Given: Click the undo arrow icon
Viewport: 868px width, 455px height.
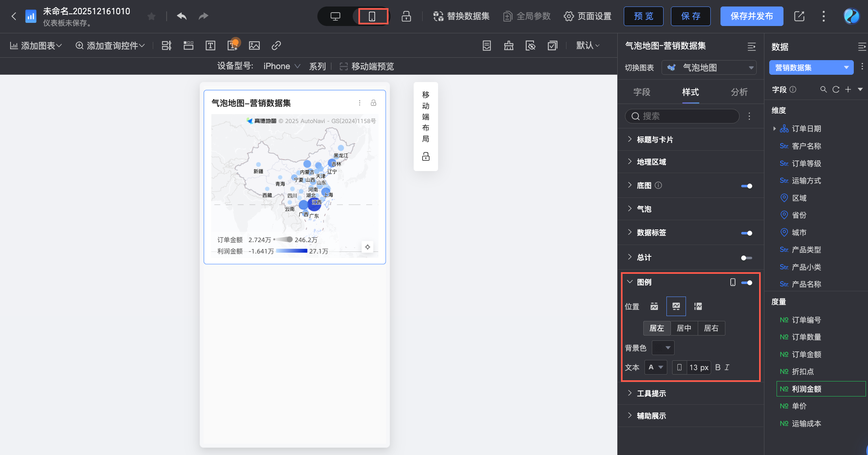Looking at the screenshot, I should point(182,16).
